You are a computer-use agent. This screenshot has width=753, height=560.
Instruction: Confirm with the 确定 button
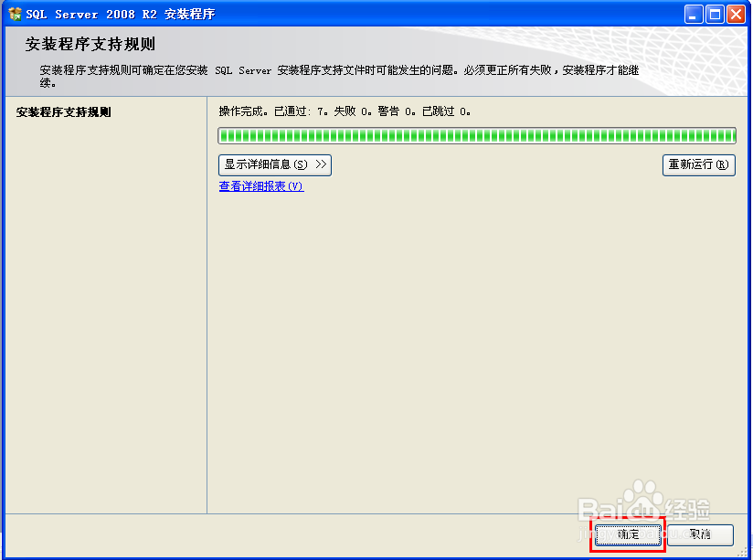point(627,535)
